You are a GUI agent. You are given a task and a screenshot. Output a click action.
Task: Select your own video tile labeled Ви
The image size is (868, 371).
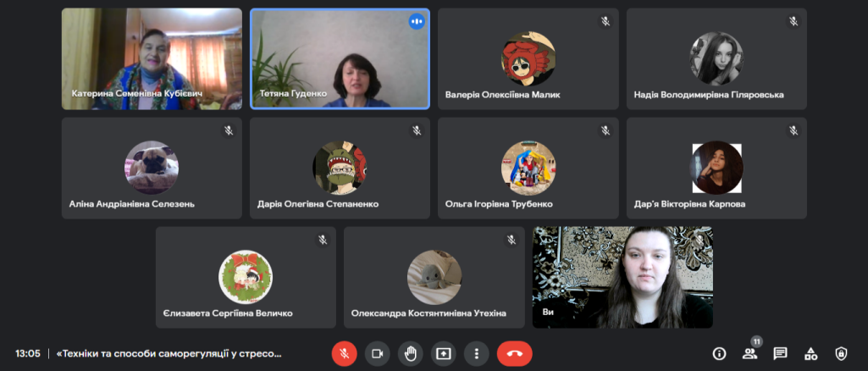pos(622,277)
